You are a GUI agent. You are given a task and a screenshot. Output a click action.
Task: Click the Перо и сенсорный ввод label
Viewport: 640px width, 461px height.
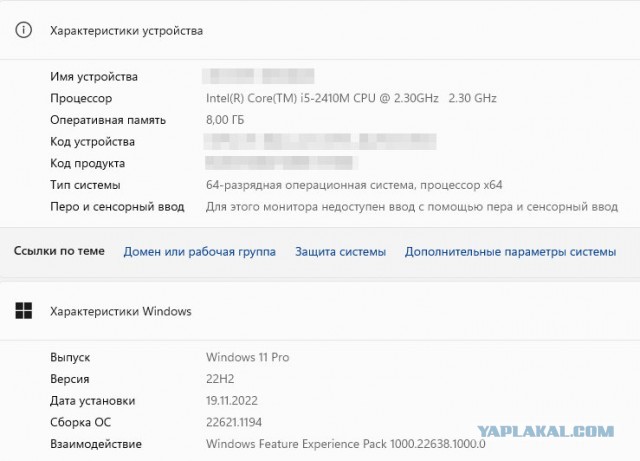[x=117, y=207]
